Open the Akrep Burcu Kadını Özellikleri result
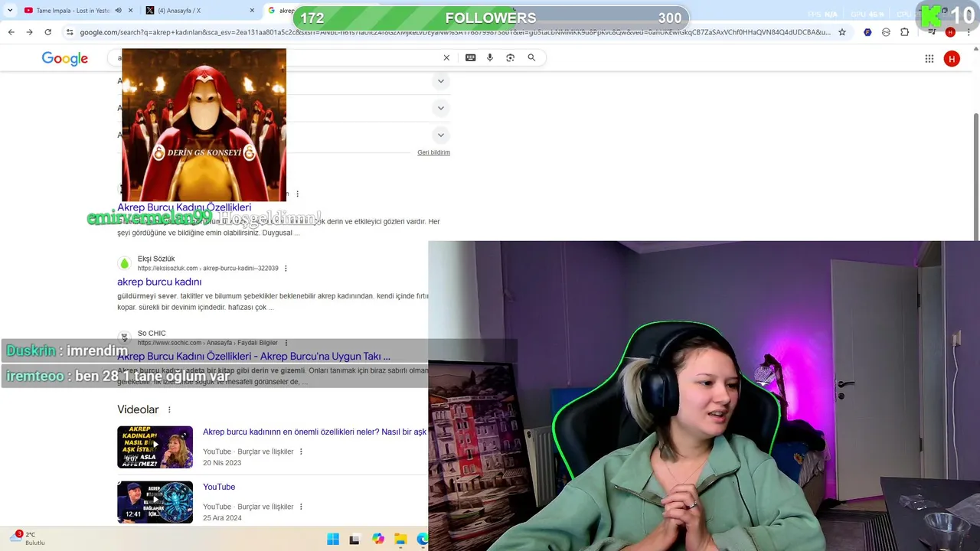 [x=184, y=207]
